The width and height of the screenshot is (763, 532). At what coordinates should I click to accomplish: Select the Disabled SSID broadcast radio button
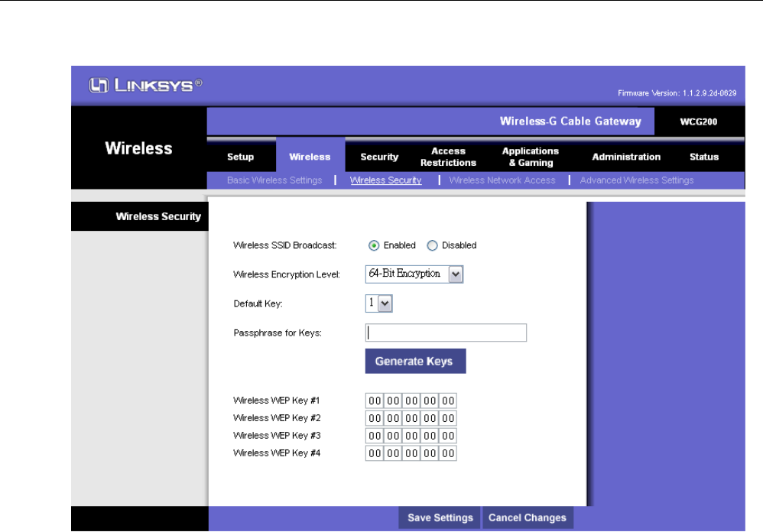point(432,245)
